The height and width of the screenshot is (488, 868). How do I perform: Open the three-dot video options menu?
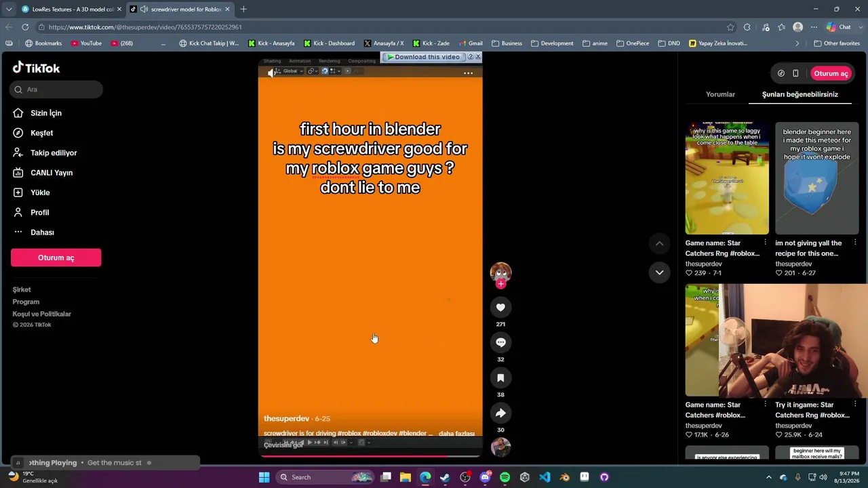coord(468,73)
